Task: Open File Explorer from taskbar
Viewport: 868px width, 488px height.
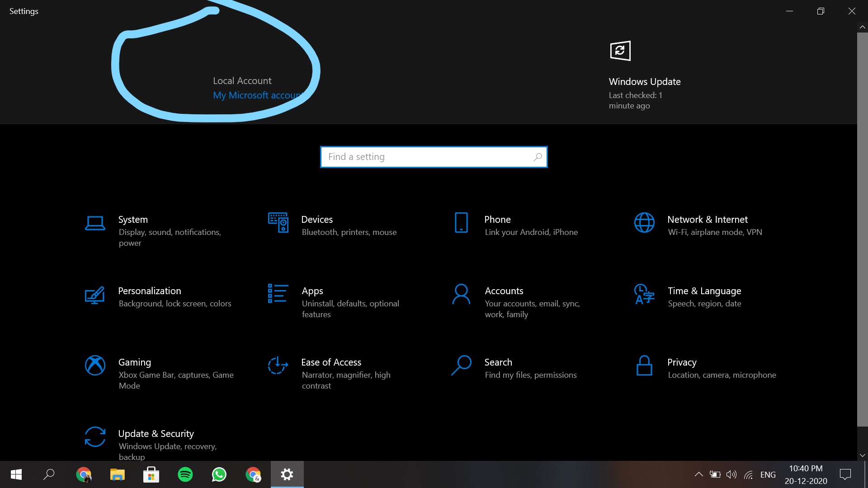Action: [x=117, y=474]
